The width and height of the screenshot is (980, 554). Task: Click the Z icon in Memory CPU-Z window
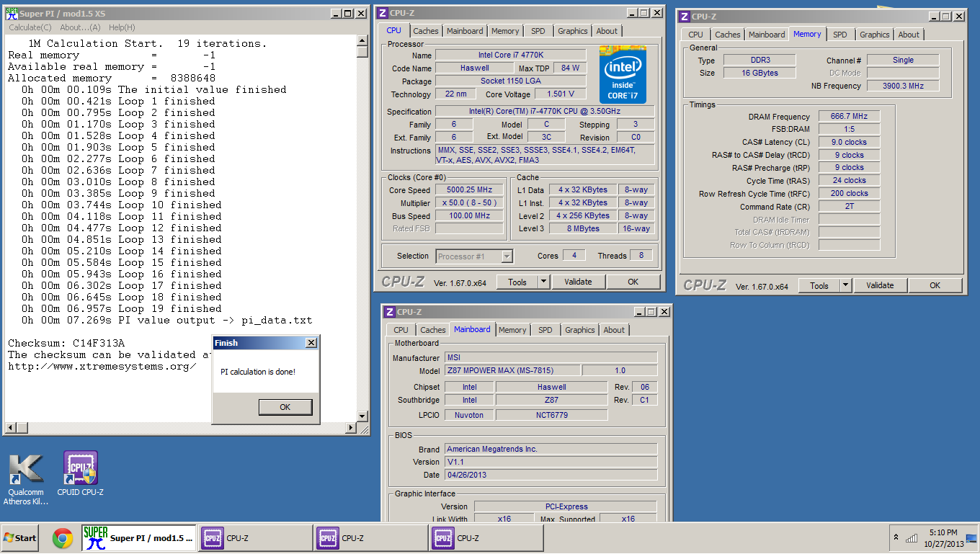tap(684, 17)
